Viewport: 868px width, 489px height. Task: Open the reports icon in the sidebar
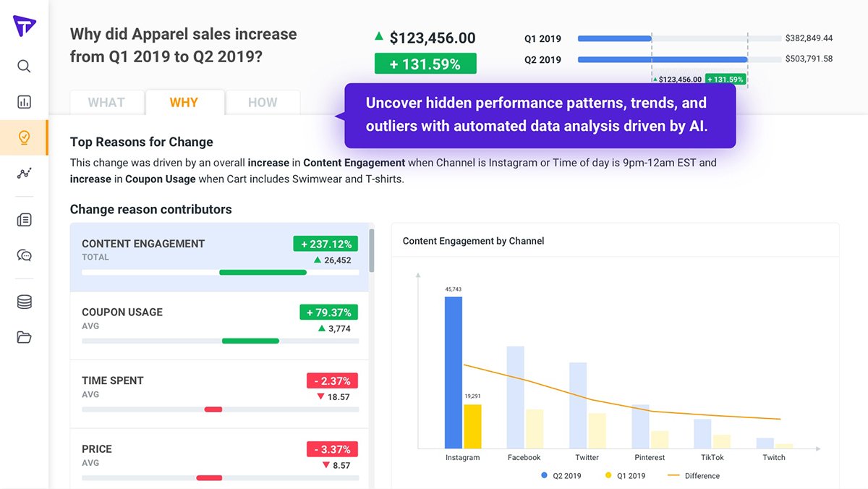click(24, 220)
